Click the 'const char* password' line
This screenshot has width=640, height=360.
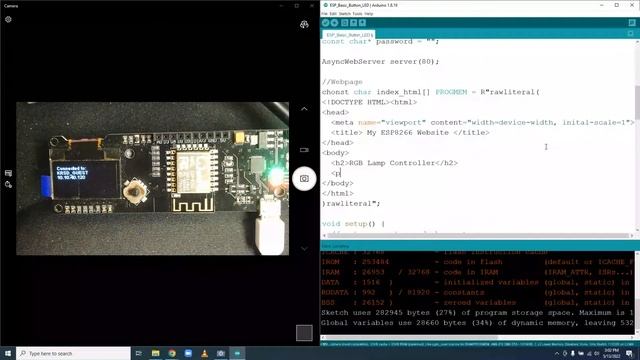(x=380, y=42)
